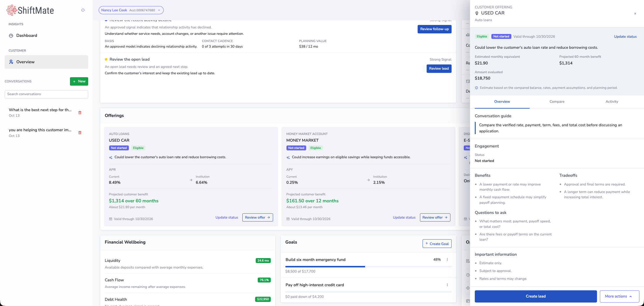The width and height of the screenshot is (644, 306).
Task: Click Create lead button
Action: [x=536, y=296]
